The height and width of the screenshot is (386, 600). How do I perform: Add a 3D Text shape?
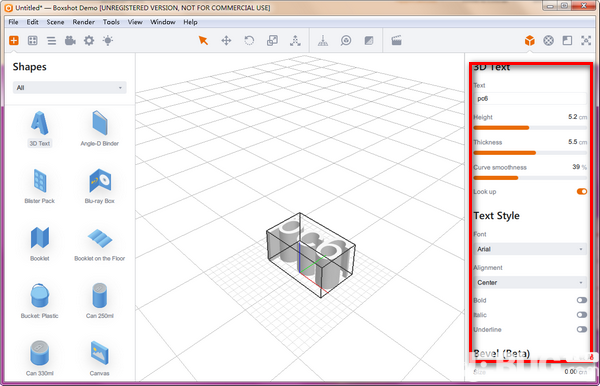[x=40, y=129]
